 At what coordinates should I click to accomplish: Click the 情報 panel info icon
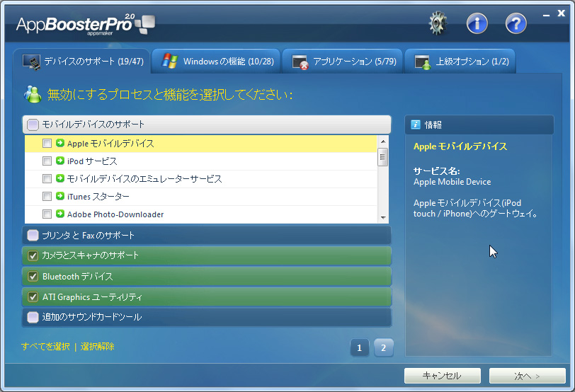(416, 125)
